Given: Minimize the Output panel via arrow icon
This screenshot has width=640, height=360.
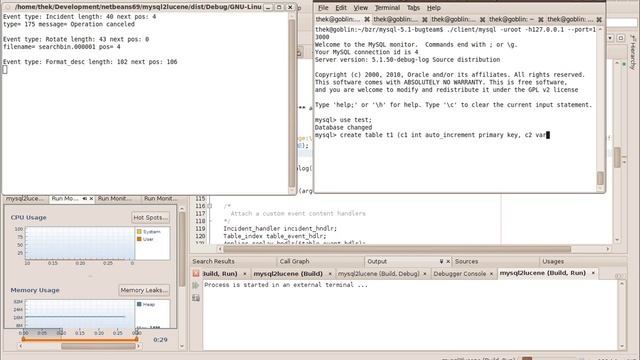Looking at the screenshot, I should click(x=441, y=261).
